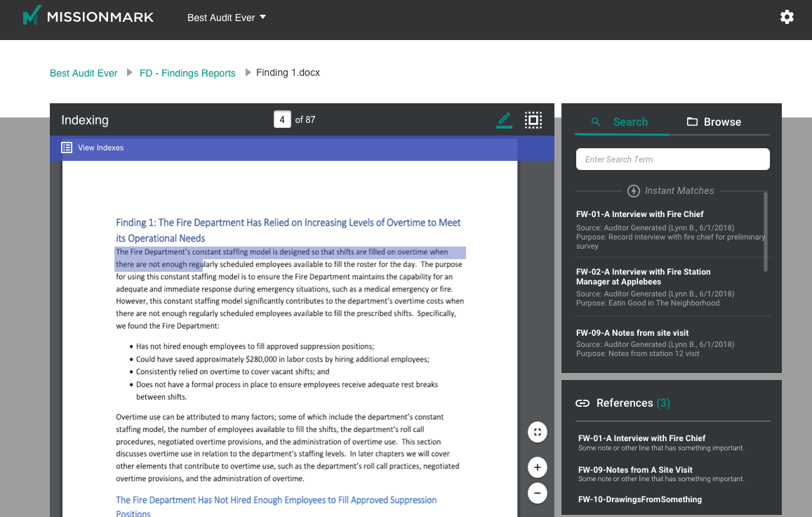
Task: Open settings via the gear icon
Action: [x=787, y=17]
